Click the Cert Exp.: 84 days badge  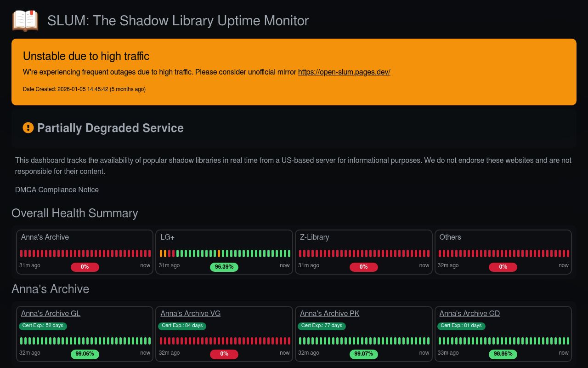182,326
